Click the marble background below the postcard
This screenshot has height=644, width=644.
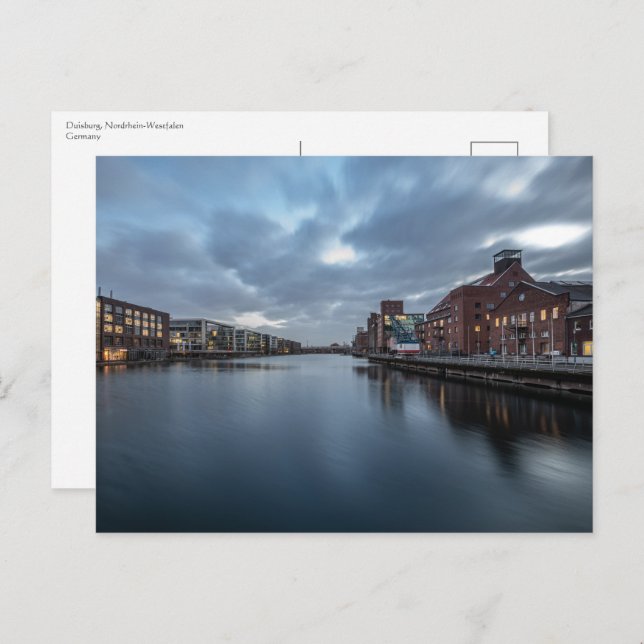point(320,590)
